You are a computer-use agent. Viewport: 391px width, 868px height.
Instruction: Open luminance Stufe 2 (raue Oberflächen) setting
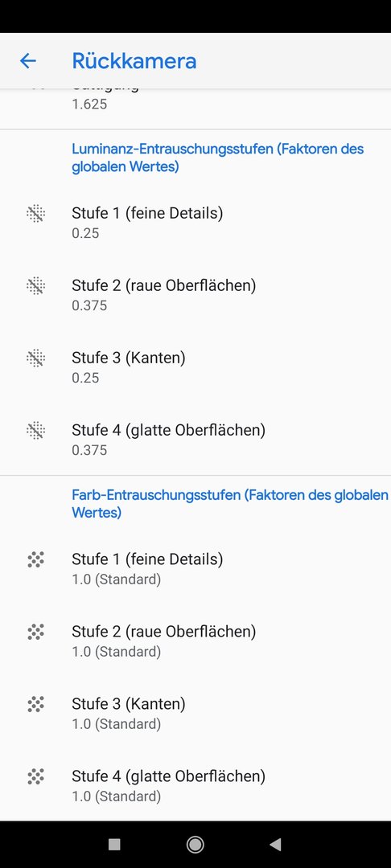pos(195,295)
